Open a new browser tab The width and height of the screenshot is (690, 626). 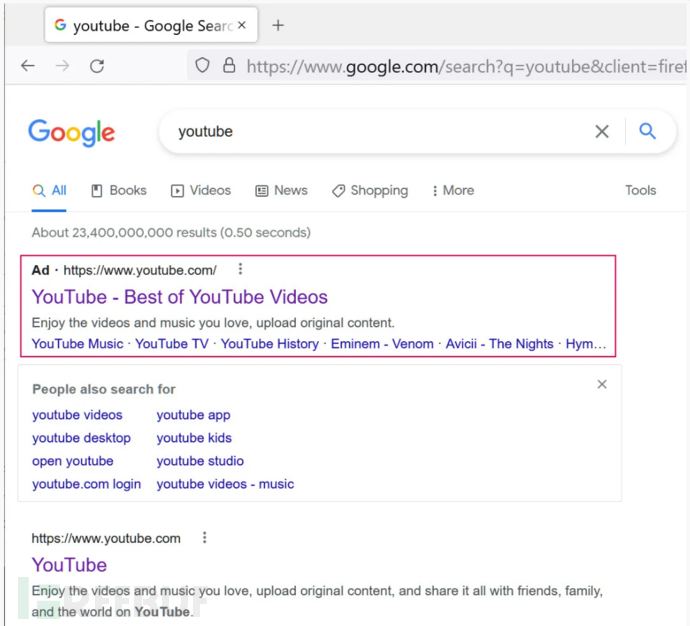[x=278, y=25]
